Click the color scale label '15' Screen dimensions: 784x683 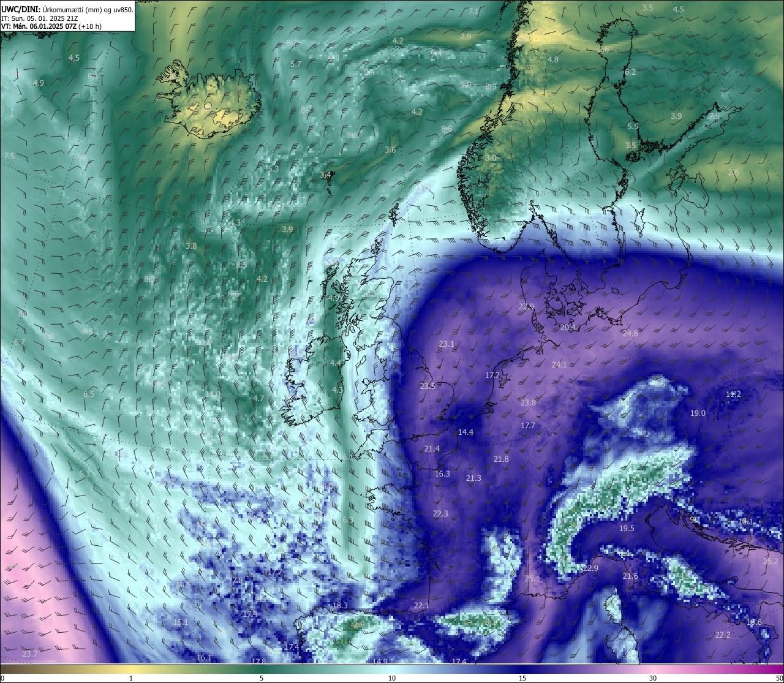point(522,678)
